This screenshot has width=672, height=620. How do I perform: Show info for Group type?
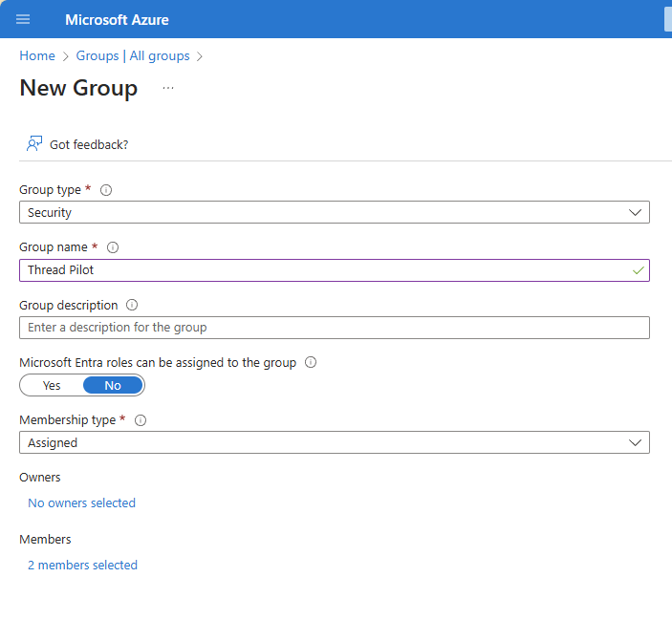(x=106, y=190)
